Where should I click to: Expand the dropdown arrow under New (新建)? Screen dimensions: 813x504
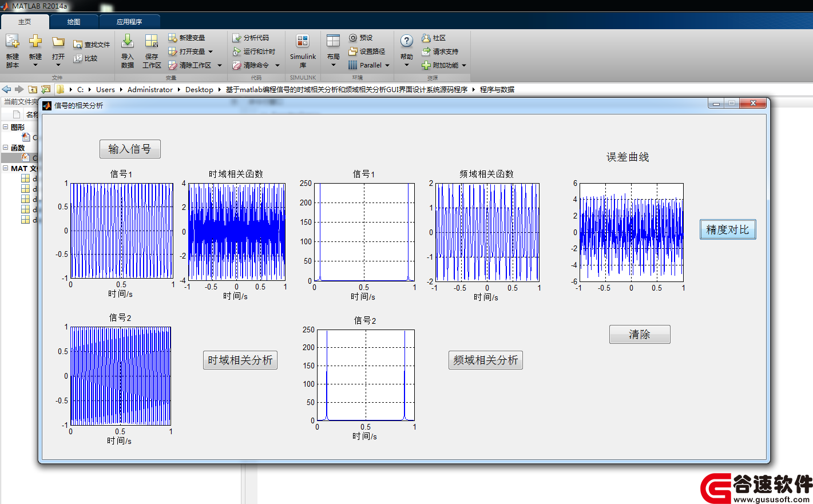pos(35,65)
